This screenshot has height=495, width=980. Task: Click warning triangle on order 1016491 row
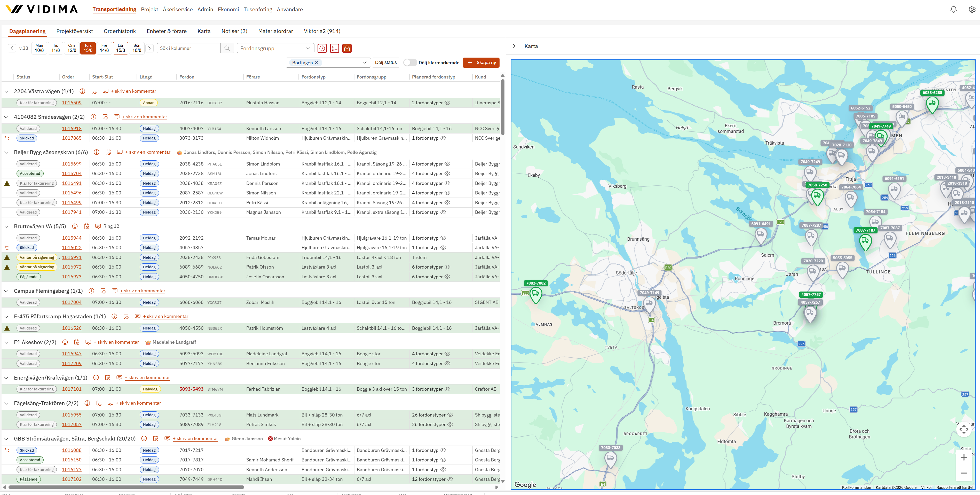[7, 183]
